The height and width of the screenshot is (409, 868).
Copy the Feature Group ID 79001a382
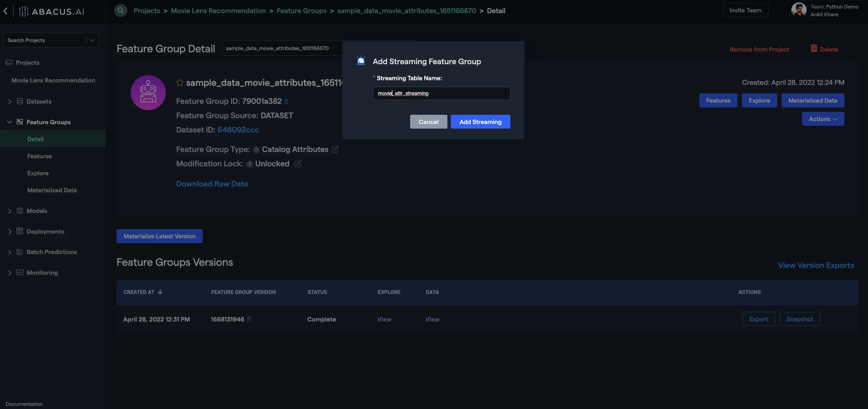click(286, 101)
